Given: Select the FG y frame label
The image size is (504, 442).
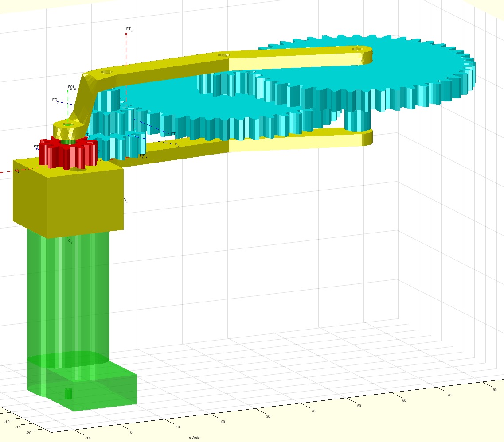Looking at the screenshot, I should pos(55,101).
